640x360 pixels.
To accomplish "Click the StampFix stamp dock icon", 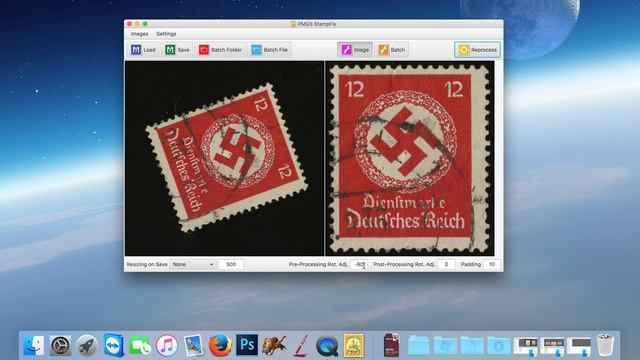I will tap(354, 345).
